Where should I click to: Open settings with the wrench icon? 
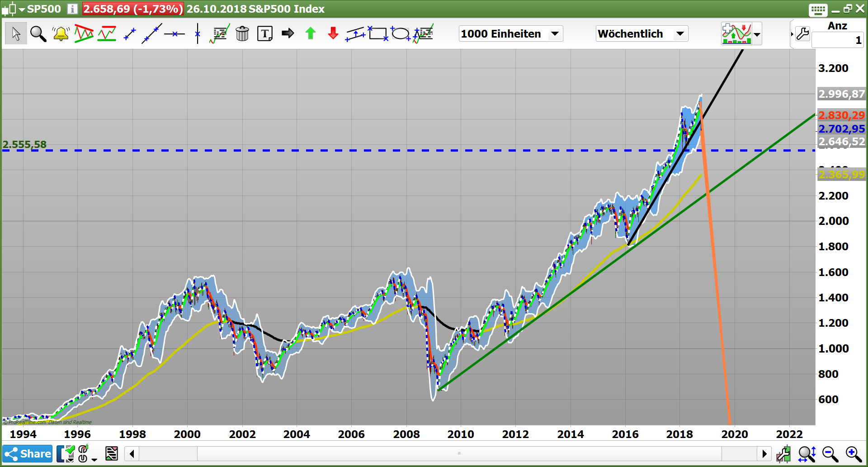click(x=802, y=33)
